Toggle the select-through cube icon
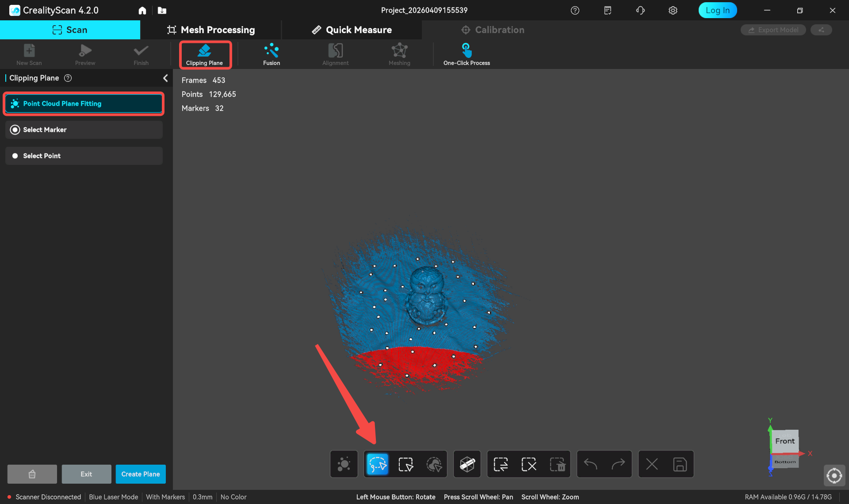Image resolution: width=849 pixels, height=504 pixels. (467, 464)
